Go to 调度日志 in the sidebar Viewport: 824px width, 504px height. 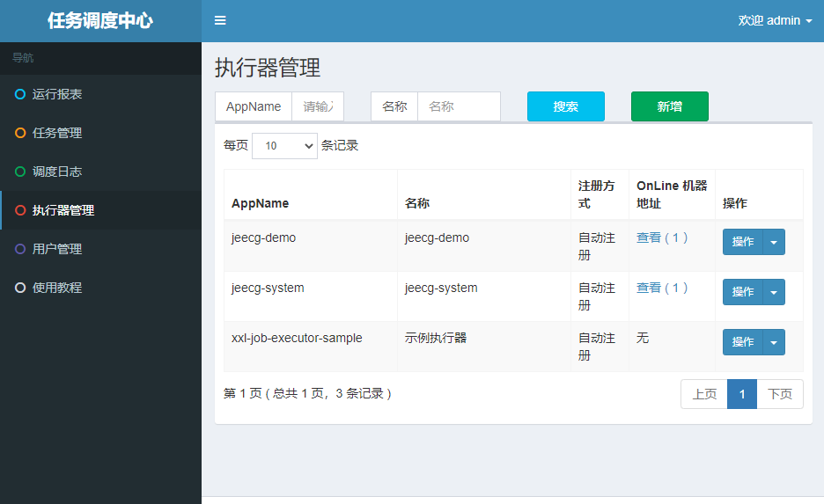pyautogui.click(x=57, y=172)
